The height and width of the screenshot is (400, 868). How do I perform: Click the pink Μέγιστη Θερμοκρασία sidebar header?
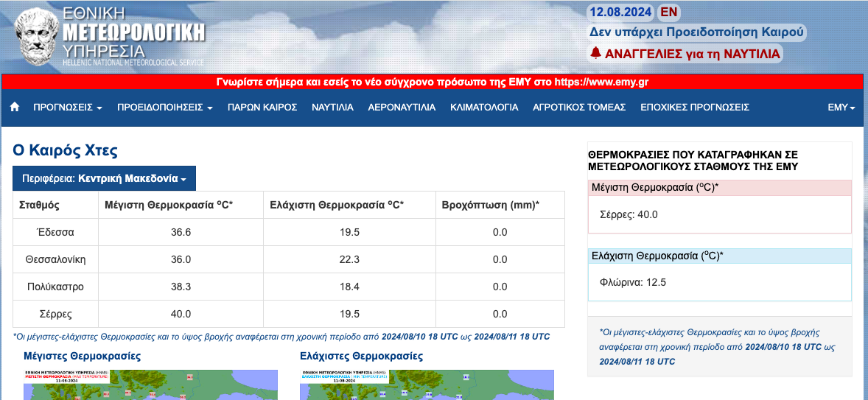tap(720, 188)
